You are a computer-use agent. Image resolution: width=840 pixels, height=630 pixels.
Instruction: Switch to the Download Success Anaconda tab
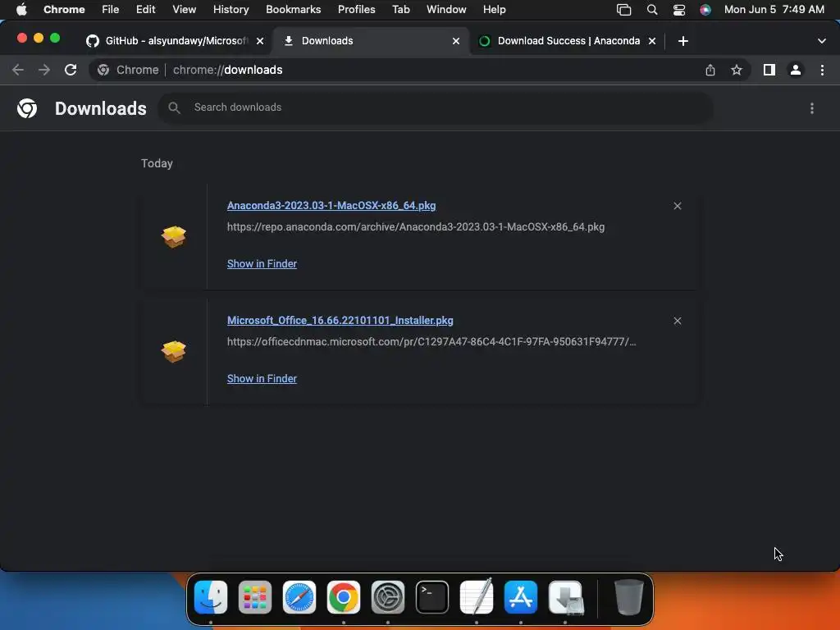559,41
